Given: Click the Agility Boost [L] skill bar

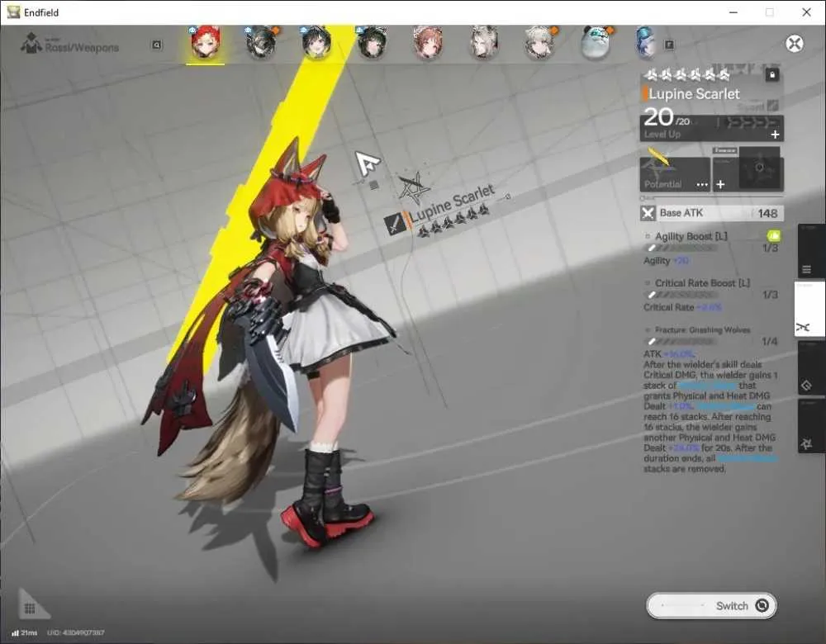Looking at the screenshot, I should (x=681, y=248).
